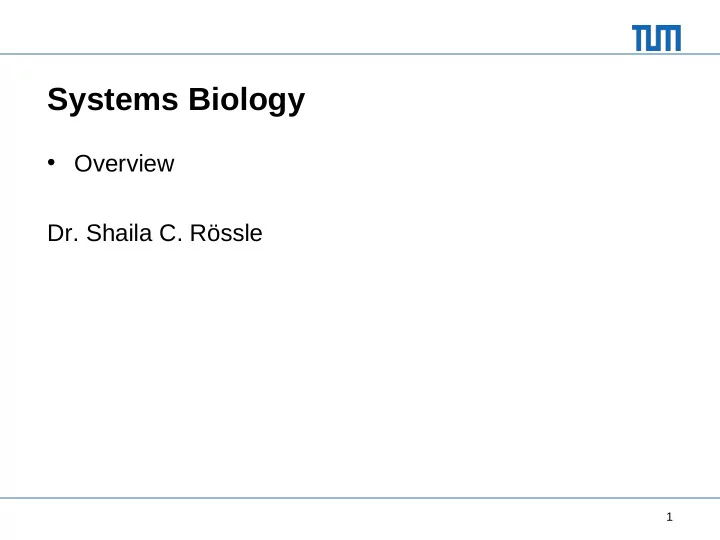This screenshot has width=720, height=540.
Task: Click the blank header area left of the logo
Action: click(x=312, y=27)
